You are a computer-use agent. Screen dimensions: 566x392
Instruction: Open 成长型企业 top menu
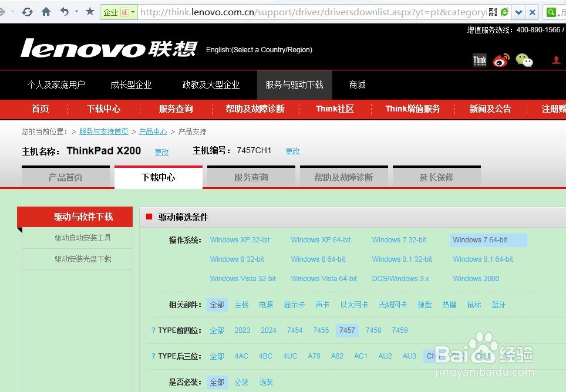131,85
